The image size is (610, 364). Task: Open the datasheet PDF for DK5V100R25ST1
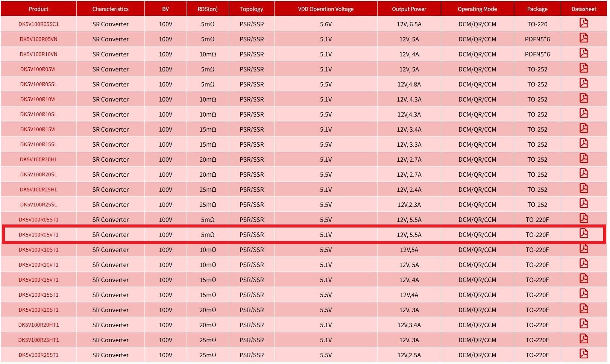click(x=584, y=354)
